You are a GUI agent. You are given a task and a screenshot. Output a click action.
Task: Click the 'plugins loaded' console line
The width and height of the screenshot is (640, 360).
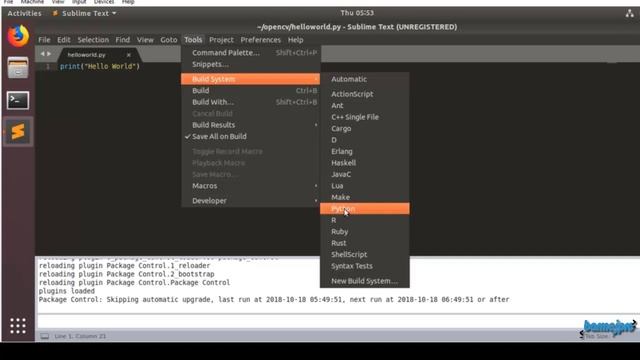(x=67, y=291)
